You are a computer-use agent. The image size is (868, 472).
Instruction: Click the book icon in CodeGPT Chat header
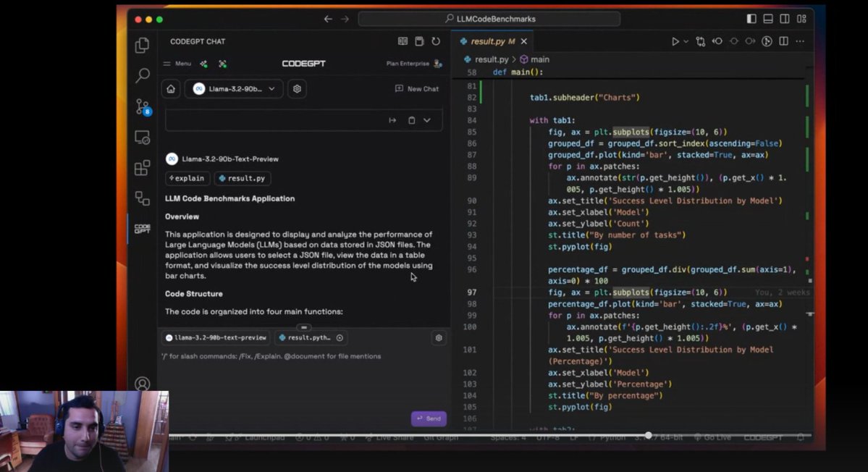pyautogui.click(x=403, y=41)
